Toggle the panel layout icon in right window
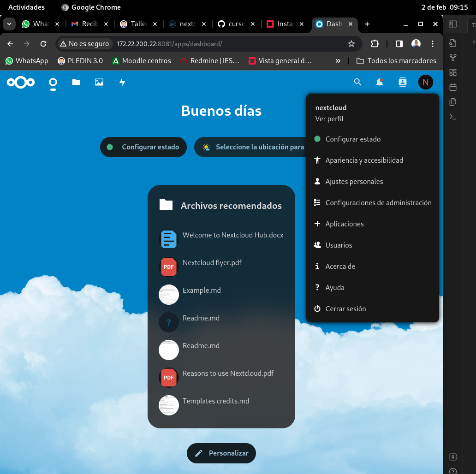This screenshot has height=474, width=476. (x=453, y=24)
